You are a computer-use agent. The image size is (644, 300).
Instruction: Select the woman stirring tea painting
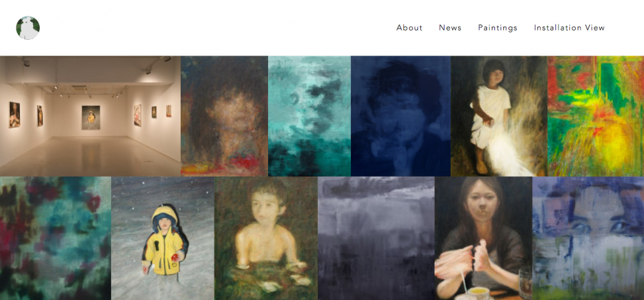point(483,238)
